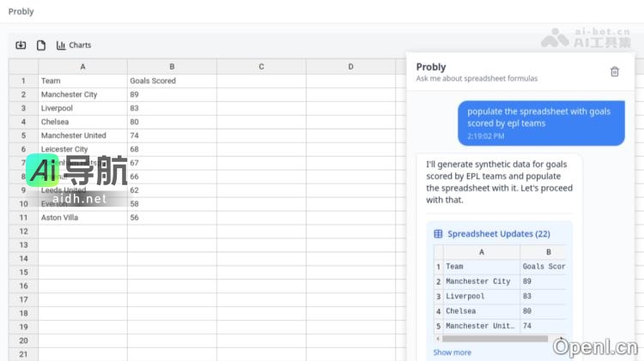Select column C header
Screen dimensions: 644x361
pyautogui.click(x=261, y=66)
